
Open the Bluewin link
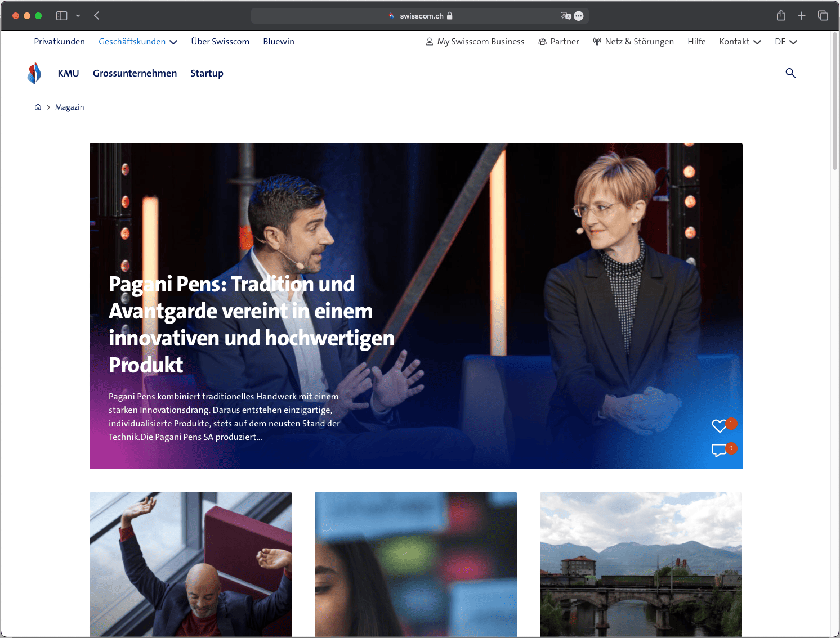coord(279,41)
